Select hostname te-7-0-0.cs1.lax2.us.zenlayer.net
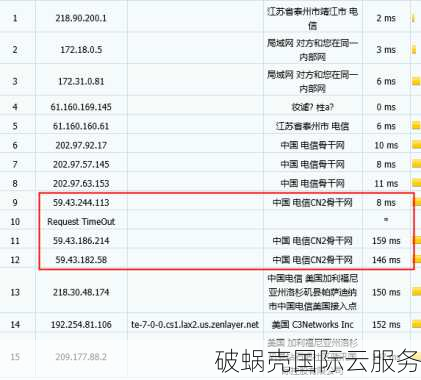 pos(195,324)
